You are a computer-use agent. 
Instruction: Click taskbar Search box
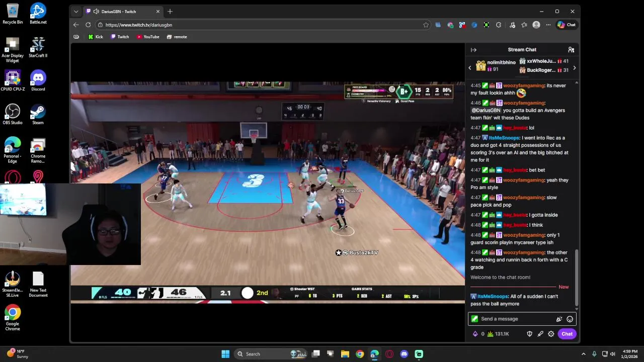(x=272, y=354)
